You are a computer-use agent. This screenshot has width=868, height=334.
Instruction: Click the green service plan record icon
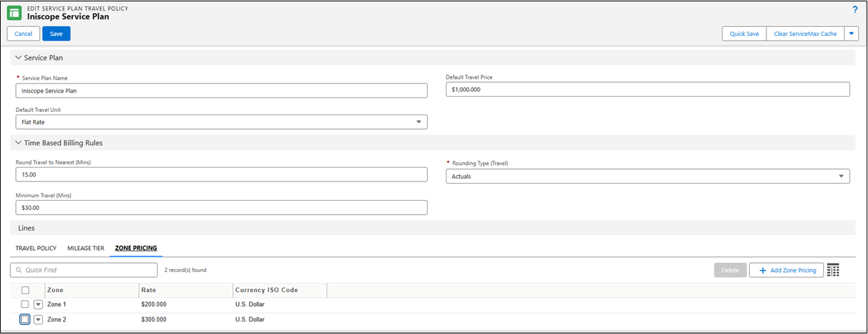click(x=14, y=13)
